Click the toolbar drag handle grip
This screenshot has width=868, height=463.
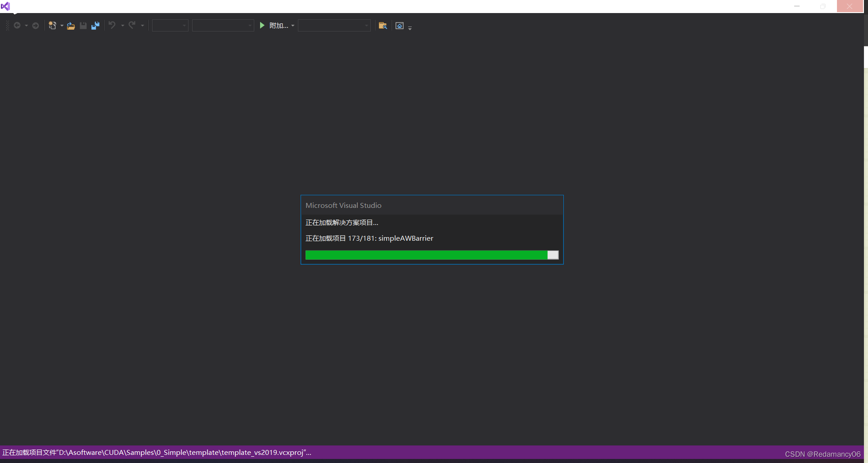pos(7,26)
